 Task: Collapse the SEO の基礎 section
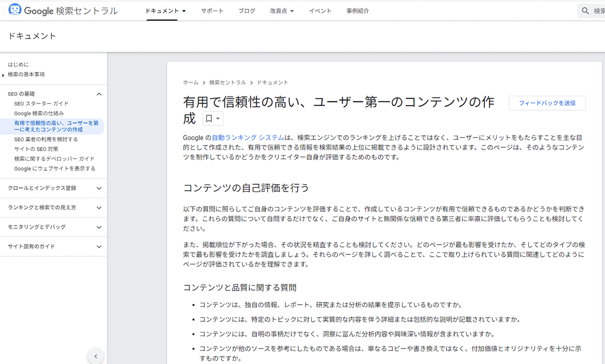coord(99,94)
